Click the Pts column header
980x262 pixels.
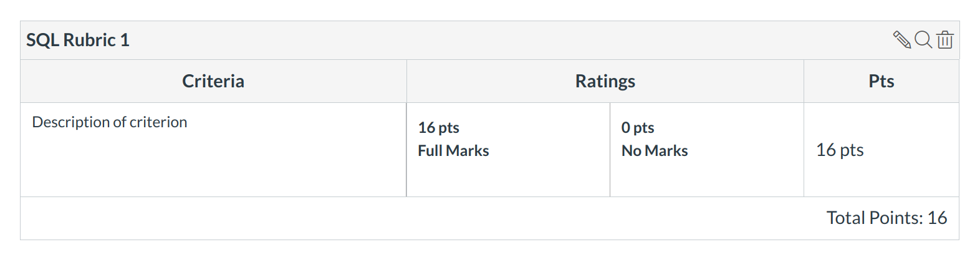pos(881,81)
